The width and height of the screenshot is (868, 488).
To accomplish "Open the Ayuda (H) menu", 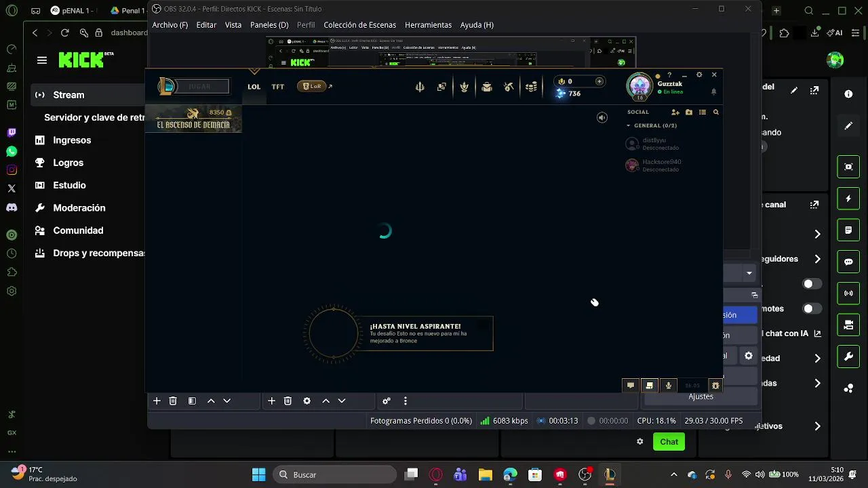I will pyautogui.click(x=477, y=25).
